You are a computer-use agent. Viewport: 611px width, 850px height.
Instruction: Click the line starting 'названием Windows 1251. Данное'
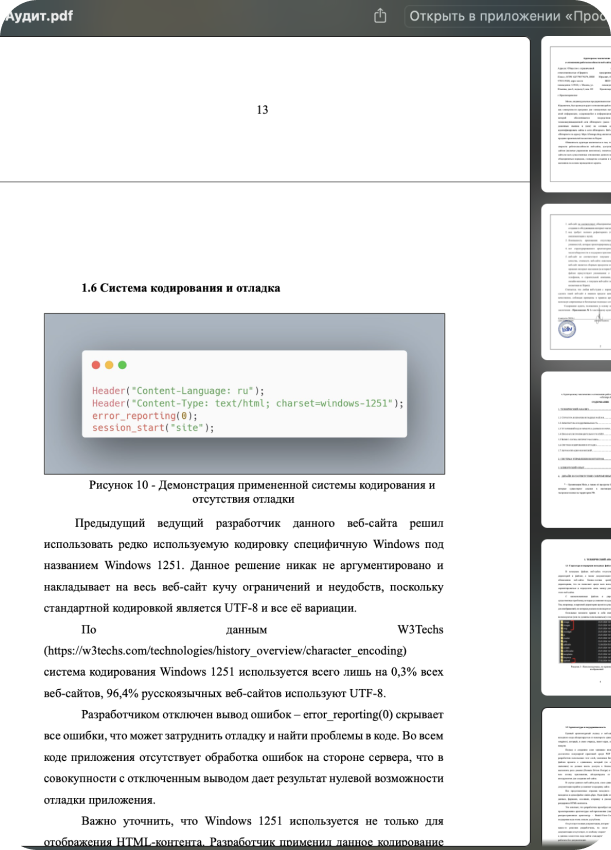click(x=243, y=565)
